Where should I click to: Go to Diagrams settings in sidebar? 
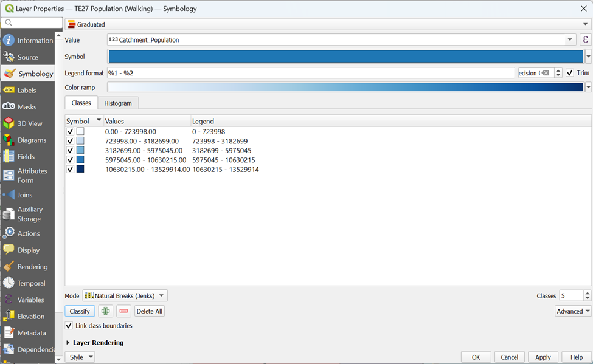[x=32, y=140]
